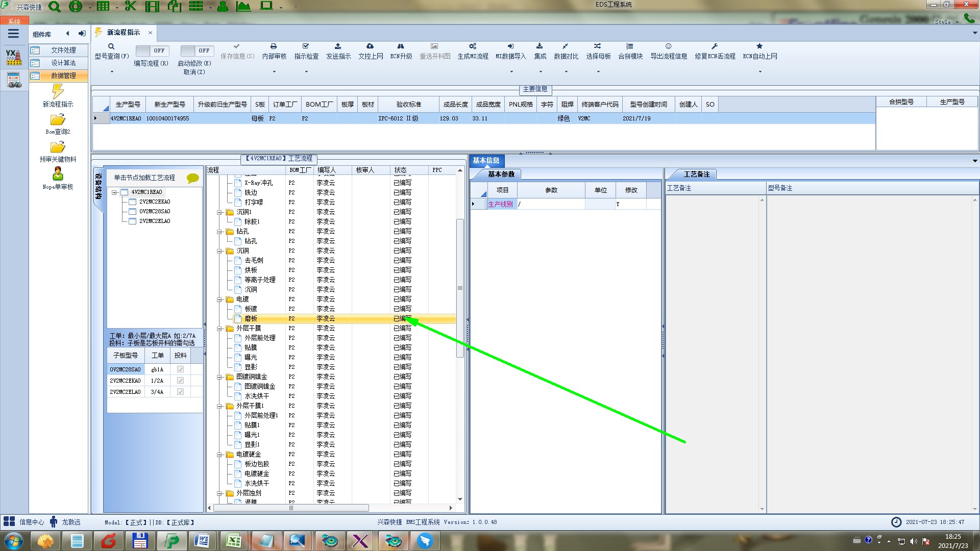Click the 文控上网 cloud upload icon
The width and height of the screenshot is (980, 551).
370,46
